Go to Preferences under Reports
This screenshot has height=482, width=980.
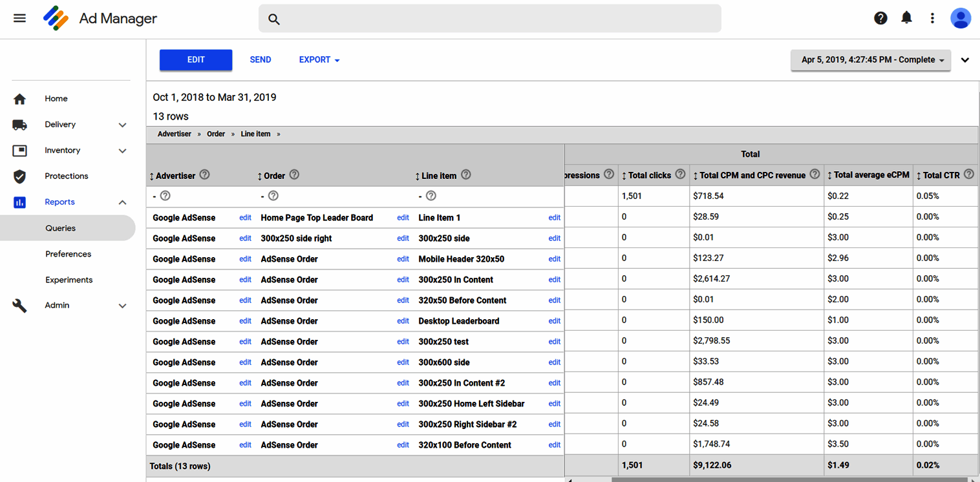click(x=68, y=254)
